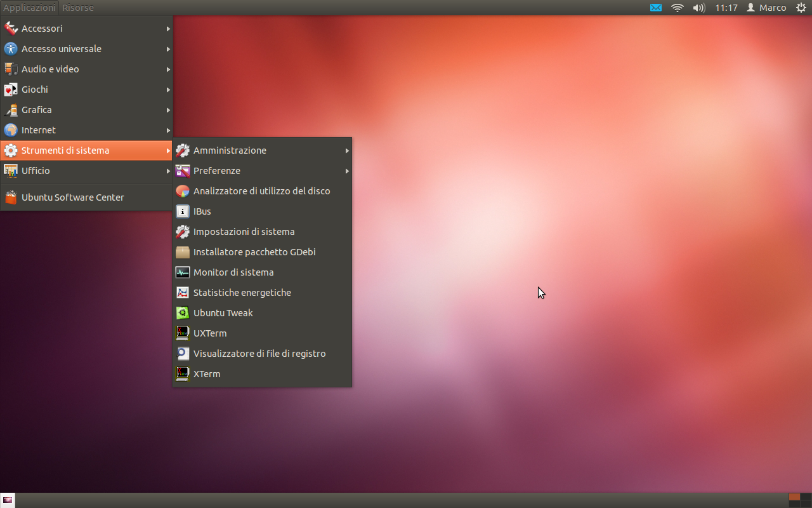
Task: Expand the Amministrazione submenu arrow
Action: point(347,150)
